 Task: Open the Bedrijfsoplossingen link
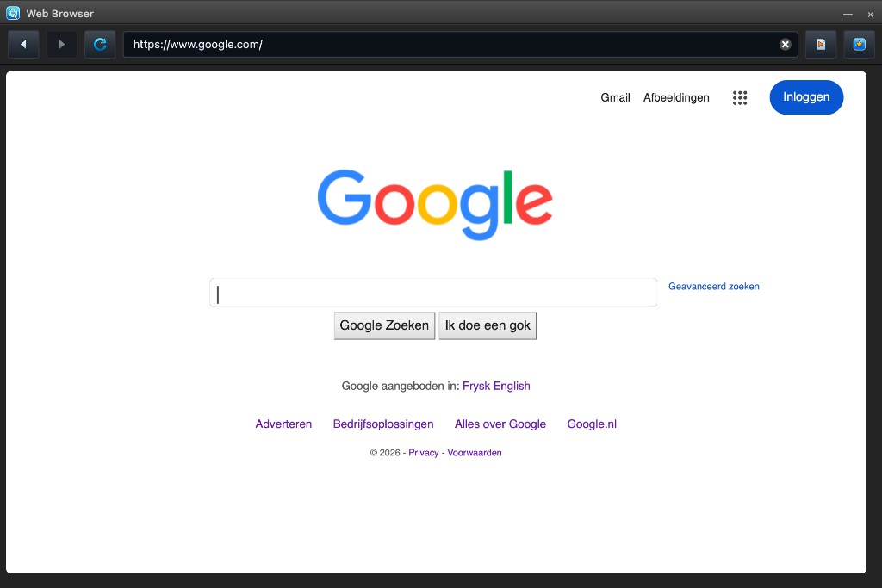[383, 424]
